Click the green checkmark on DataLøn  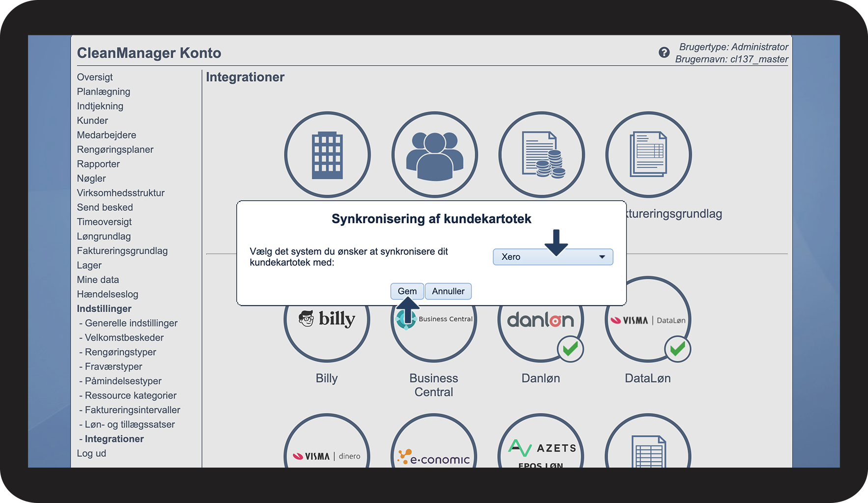(x=677, y=349)
